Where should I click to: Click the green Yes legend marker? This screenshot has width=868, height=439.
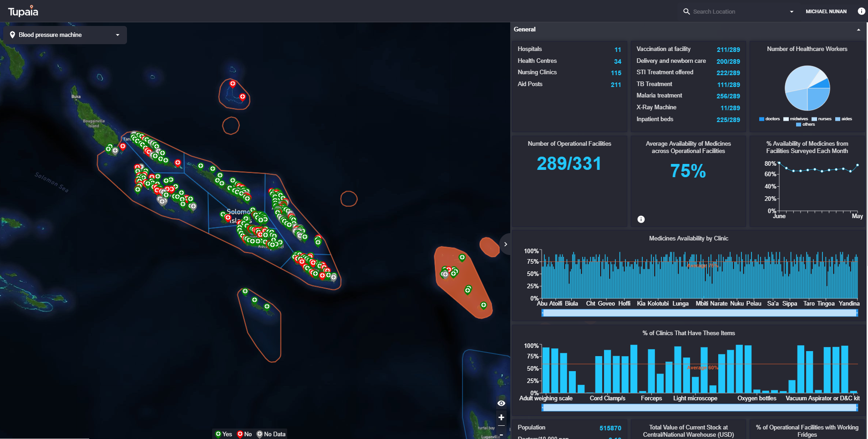[218, 434]
